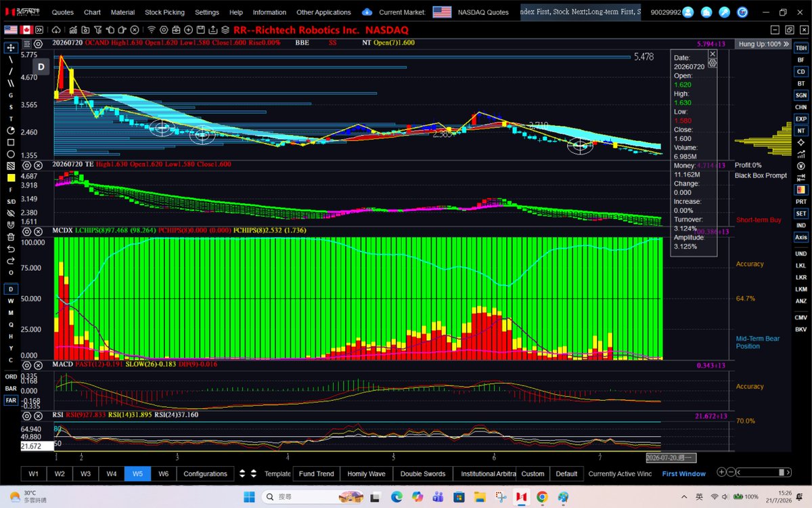Click the US flag market icon
Screen dimensions: 812x508
click(11, 30)
